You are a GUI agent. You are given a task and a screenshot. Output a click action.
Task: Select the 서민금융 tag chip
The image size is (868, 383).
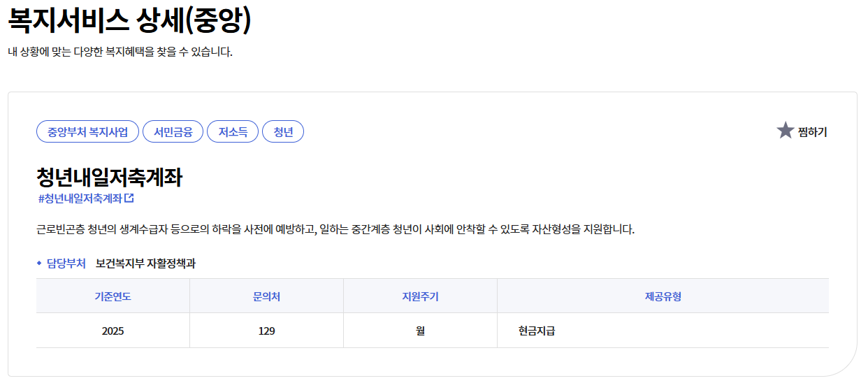[173, 131]
